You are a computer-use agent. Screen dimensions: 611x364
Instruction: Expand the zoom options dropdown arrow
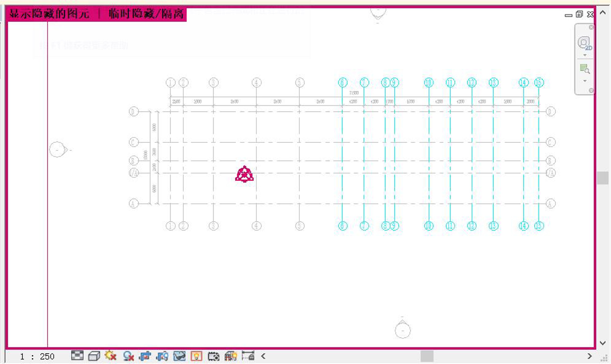pyautogui.click(x=585, y=81)
